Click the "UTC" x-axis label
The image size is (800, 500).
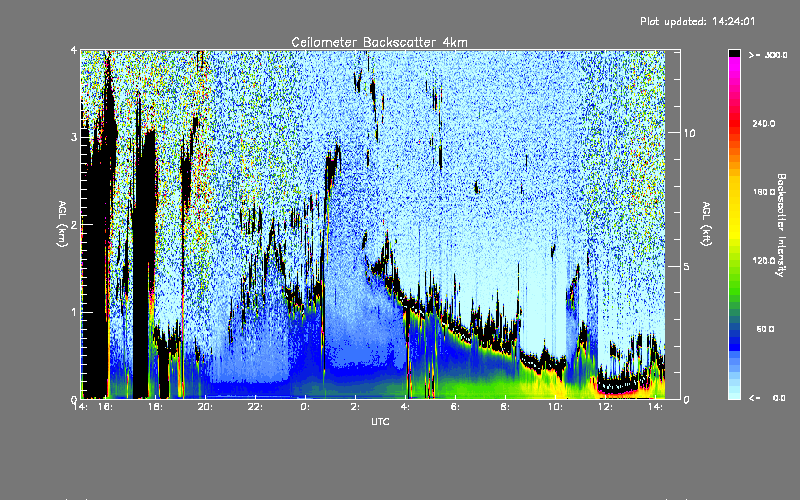click(380, 421)
